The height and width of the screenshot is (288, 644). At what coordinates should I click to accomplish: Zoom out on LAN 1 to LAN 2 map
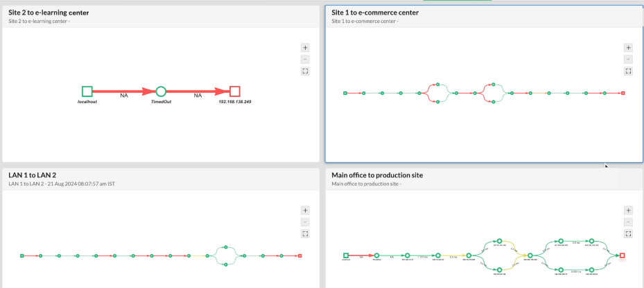(305, 222)
